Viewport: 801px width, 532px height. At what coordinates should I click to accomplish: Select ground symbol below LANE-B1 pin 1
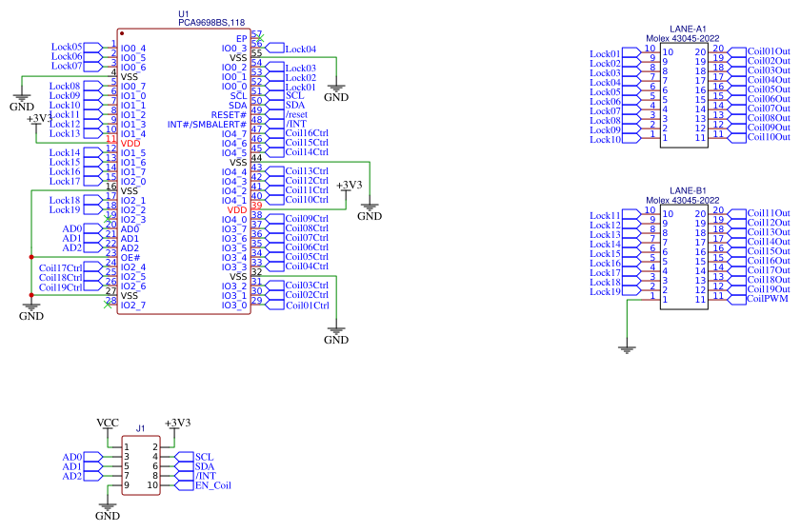(627, 349)
